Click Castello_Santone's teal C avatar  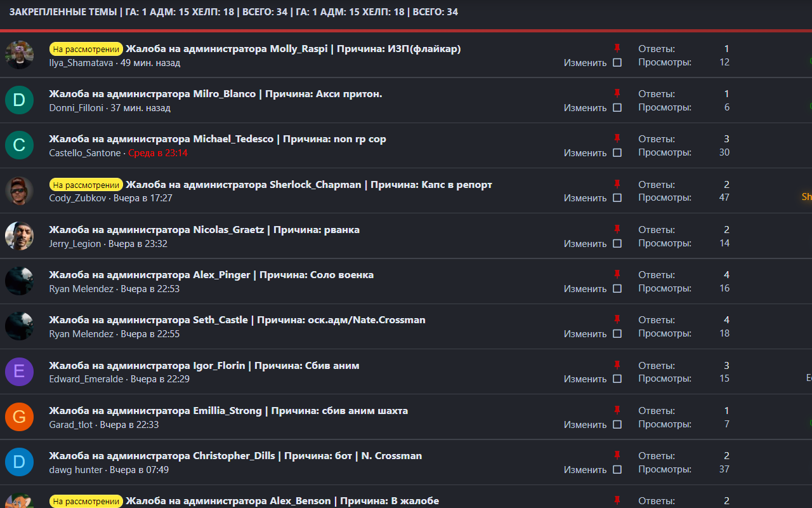point(19,145)
